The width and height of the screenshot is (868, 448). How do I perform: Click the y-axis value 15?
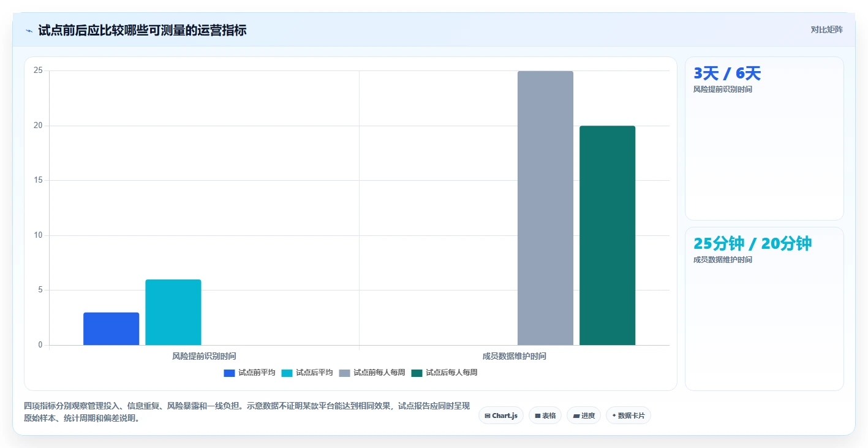click(38, 180)
